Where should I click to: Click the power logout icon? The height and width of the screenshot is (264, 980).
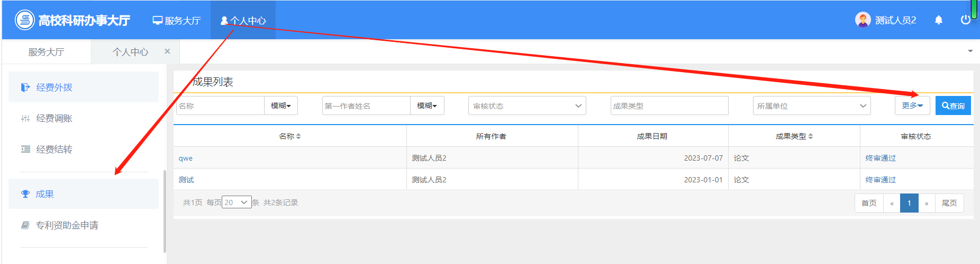pos(965,20)
